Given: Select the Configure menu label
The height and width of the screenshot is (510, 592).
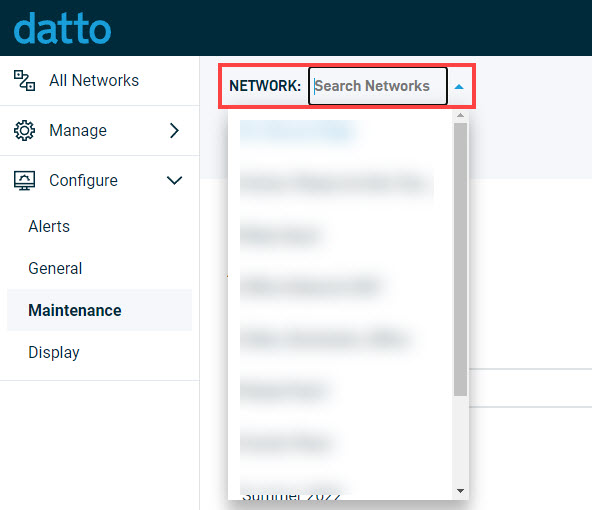Looking at the screenshot, I should (x=83, y=180).
